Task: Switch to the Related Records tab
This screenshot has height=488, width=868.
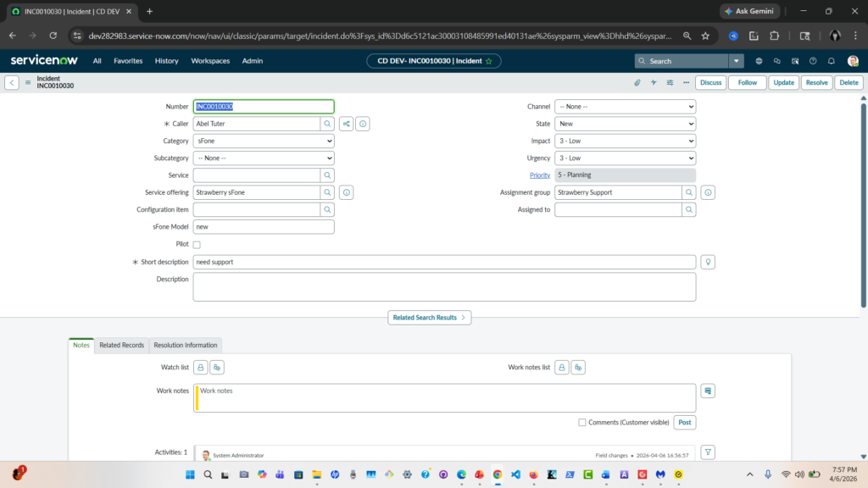Action: click(x=121, y=345)
